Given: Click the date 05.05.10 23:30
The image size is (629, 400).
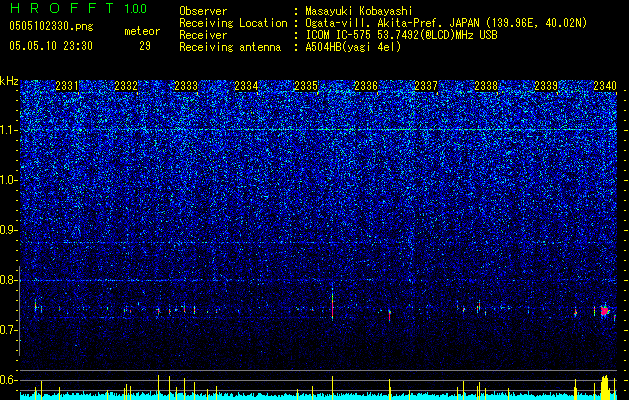Looking at the screenshot, I should pyautogui.click(x=51, y=46).
